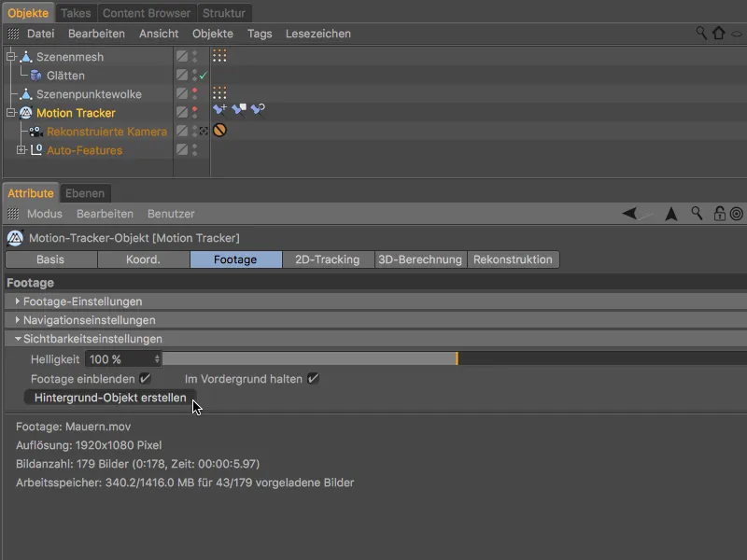Image resolution: width=747 pixels, height=560 pixels.
Task: Click the Rekonstruierte Kamera camera icon
Action: point(35,132)
